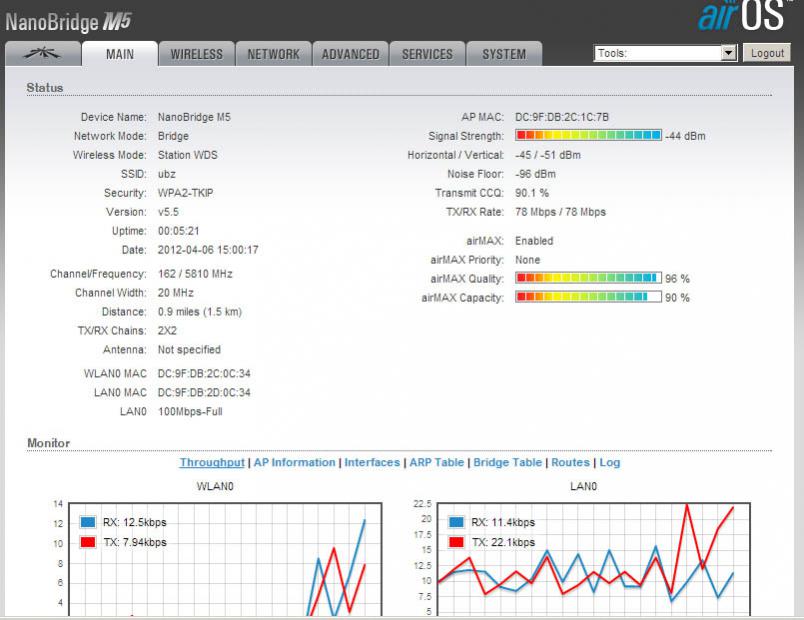
Task: Click the NanoBridge M5 logo
Action: (x=68, y=20)
